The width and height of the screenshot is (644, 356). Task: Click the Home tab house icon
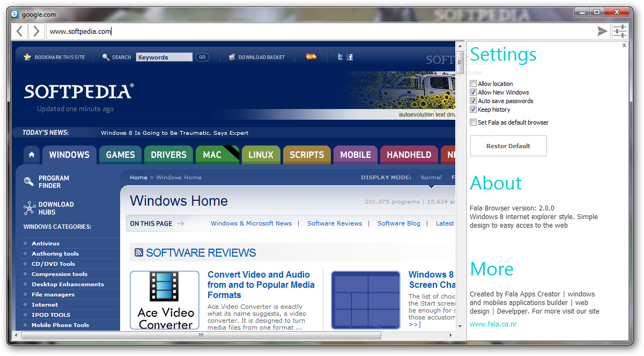(32, 155)
